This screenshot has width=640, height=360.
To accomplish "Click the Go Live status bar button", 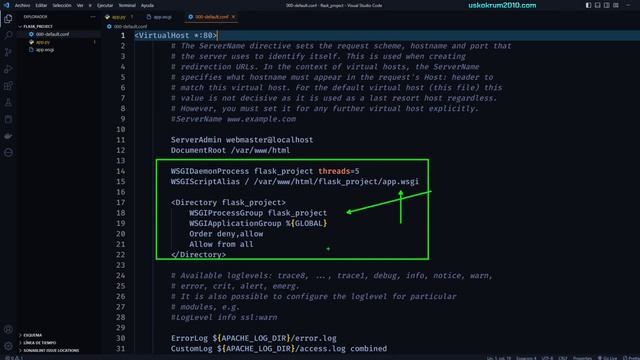I will (607, 358).
